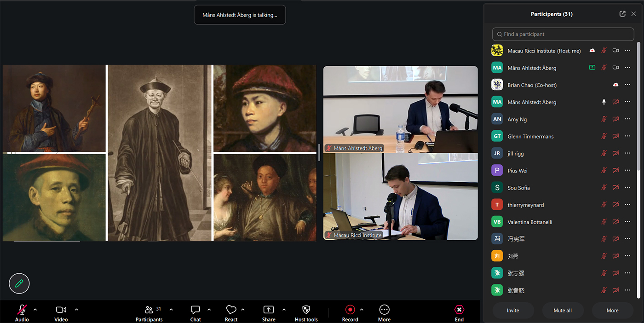Toggle mic for Macau Ricci Institute host row
This screenshot has height=323, width=644.
[604, 51]
